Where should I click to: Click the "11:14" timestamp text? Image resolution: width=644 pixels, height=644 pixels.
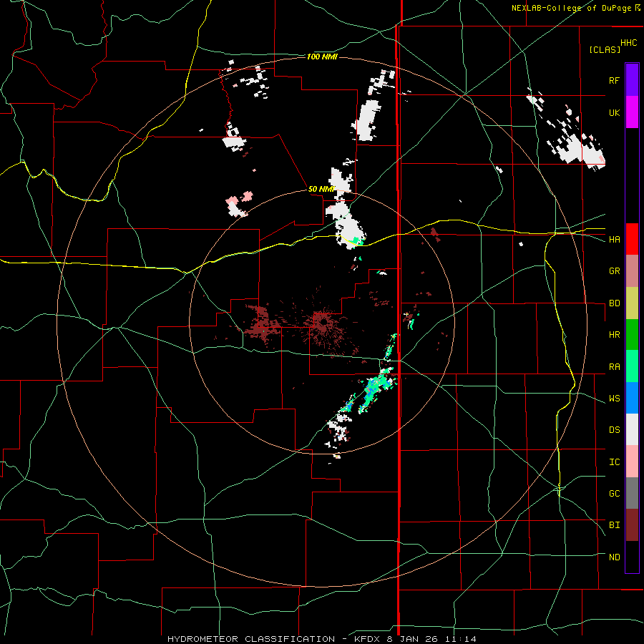pos(461,639)
